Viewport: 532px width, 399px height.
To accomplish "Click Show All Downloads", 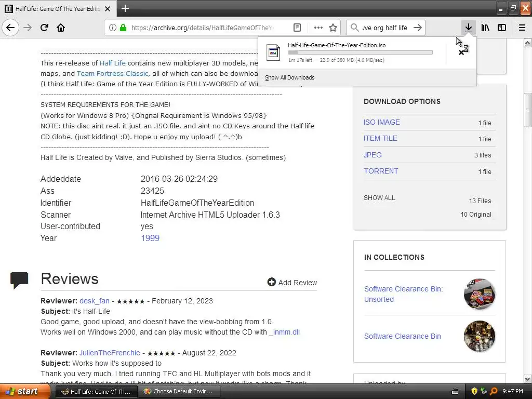I will point(290,77).
